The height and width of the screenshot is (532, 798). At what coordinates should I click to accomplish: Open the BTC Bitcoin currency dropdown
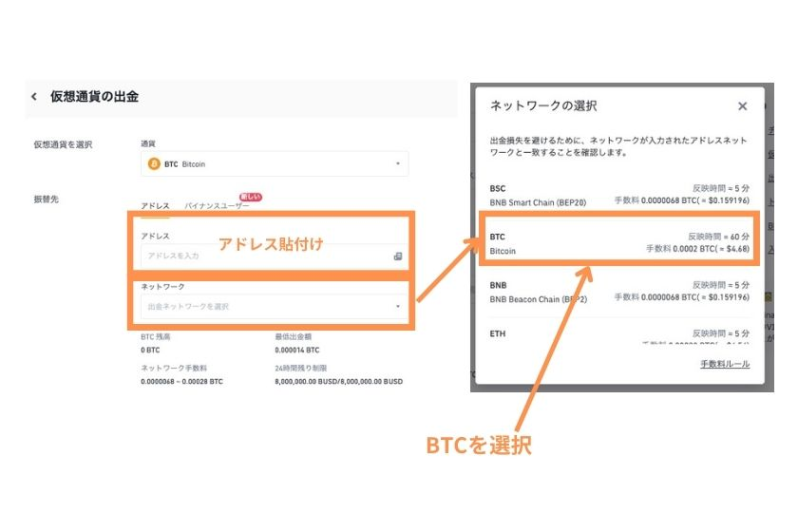pos(275,164)
